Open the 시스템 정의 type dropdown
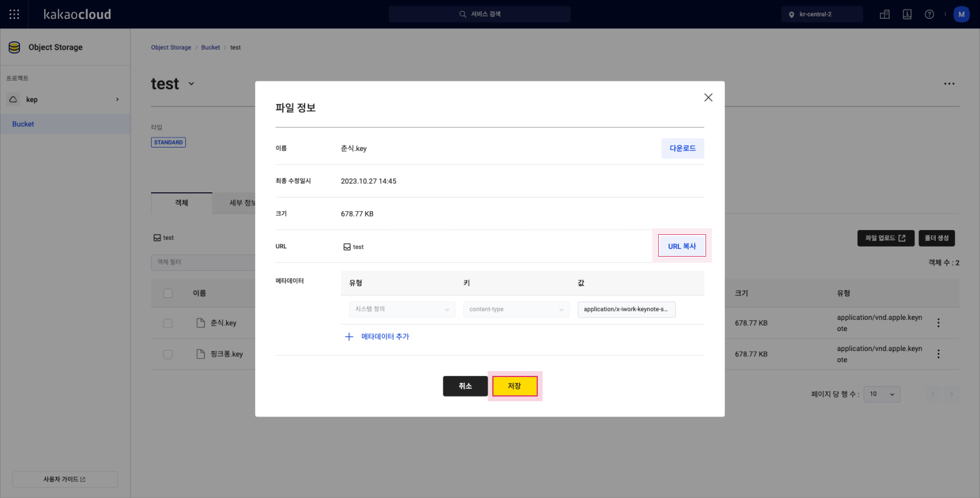980x498 pixels. (402, 309)
